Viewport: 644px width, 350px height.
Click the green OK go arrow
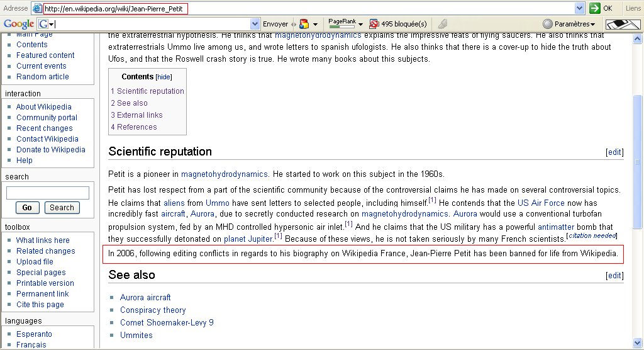[x=594, y=8]
